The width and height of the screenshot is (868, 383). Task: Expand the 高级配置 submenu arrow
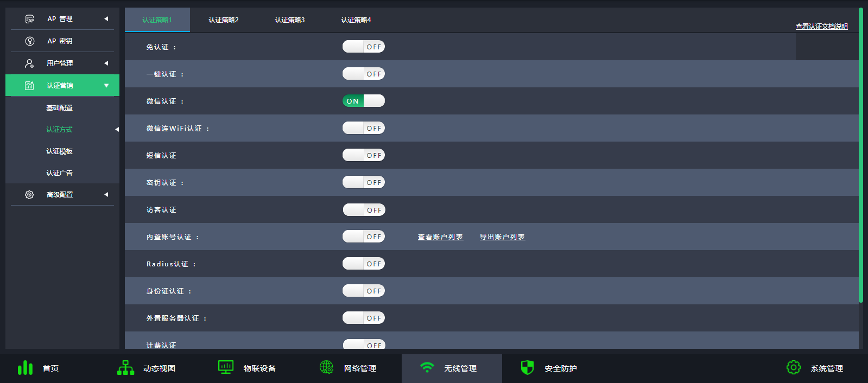pyautogui.click(x=106, y=195)
